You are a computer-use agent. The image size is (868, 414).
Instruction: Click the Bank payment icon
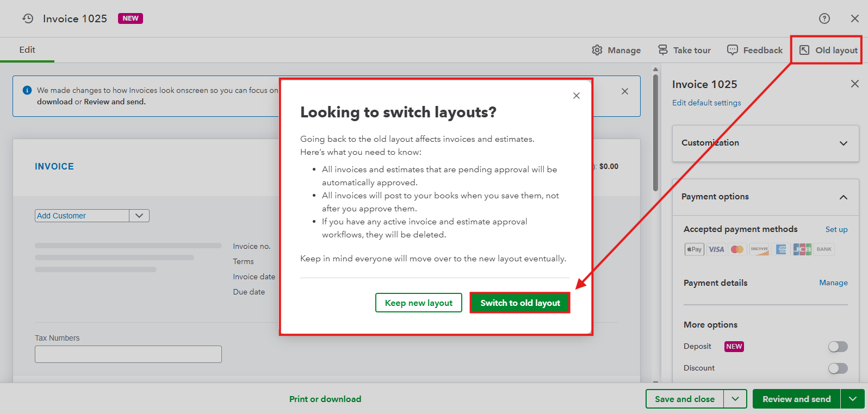tap(824, 249)
